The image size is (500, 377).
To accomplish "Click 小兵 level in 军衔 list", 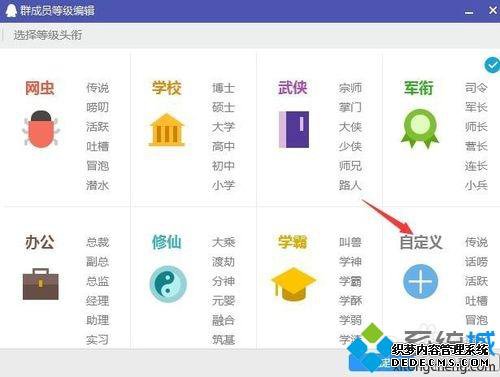I will tap(476, 185).
